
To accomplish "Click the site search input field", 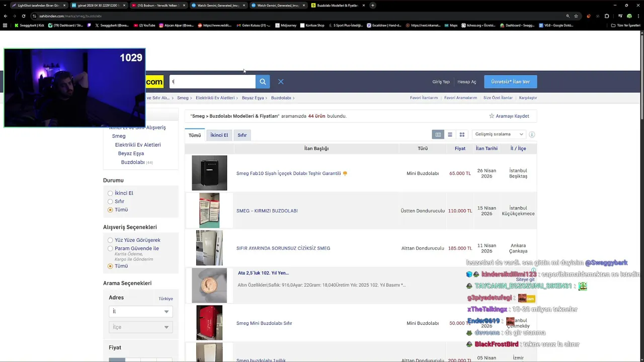I will click(212, 82).
